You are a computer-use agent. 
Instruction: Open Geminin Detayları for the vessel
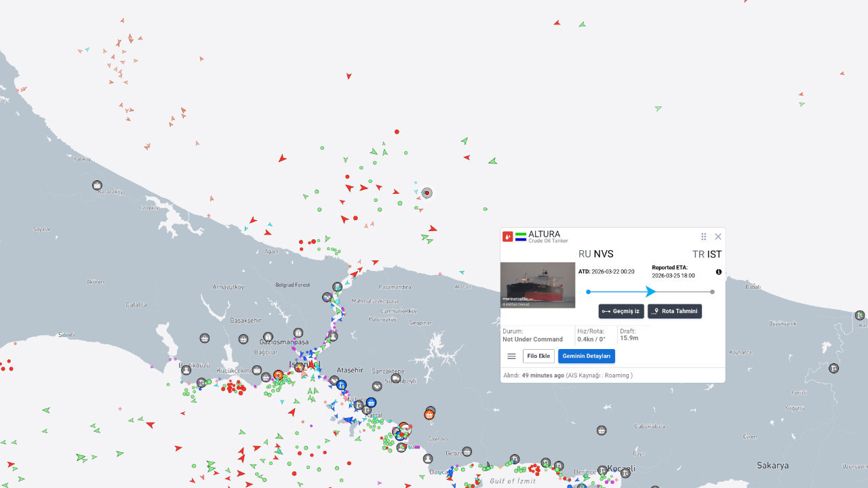pyautogui.click(x=587, y=357)
